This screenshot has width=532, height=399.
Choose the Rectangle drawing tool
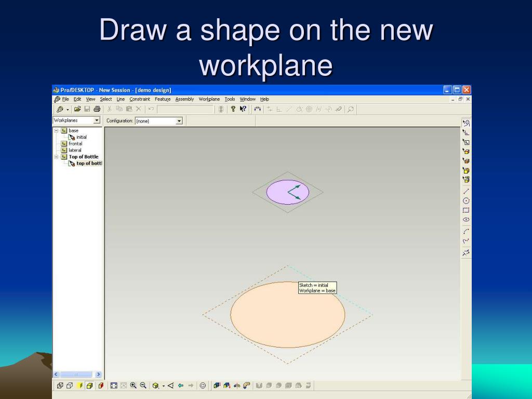pos(466,210)
